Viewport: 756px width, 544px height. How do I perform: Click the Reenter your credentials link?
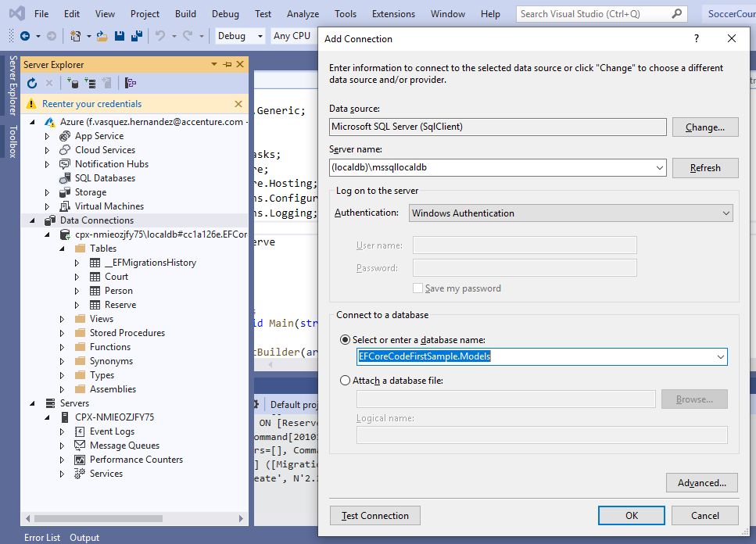click(x=91, y=104)
